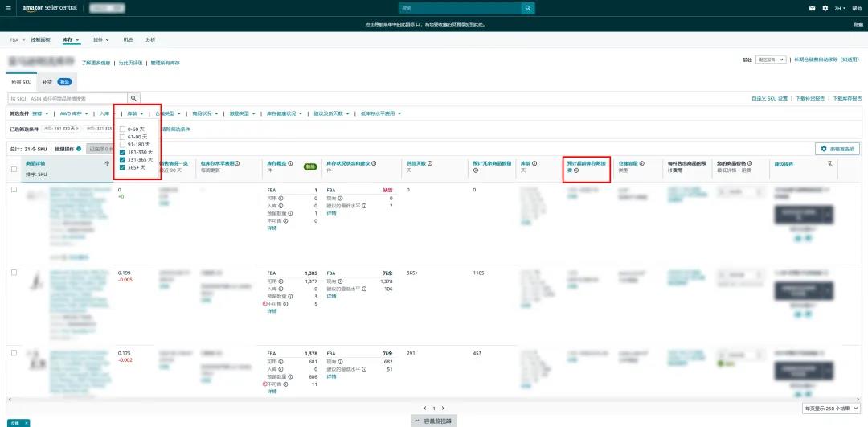Check the 0-60 天 age filter
Viewport: 868px width, 427px height.
tap(122, 129)
